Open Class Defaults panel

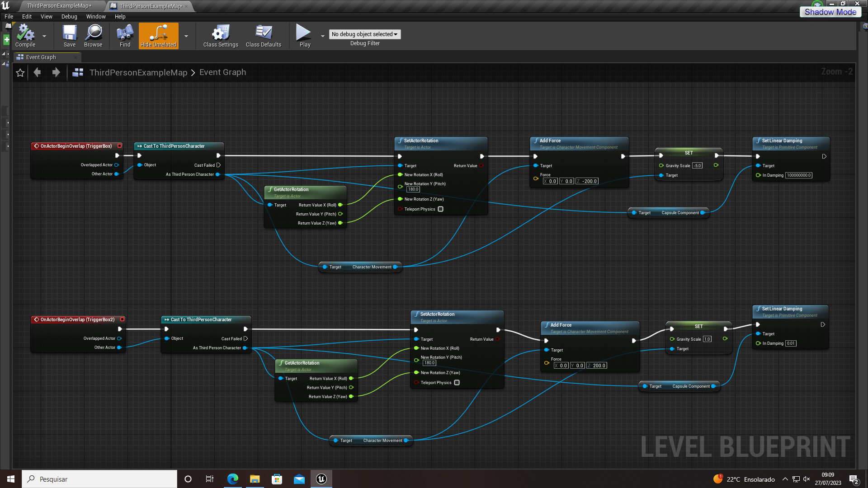(264, 36)
